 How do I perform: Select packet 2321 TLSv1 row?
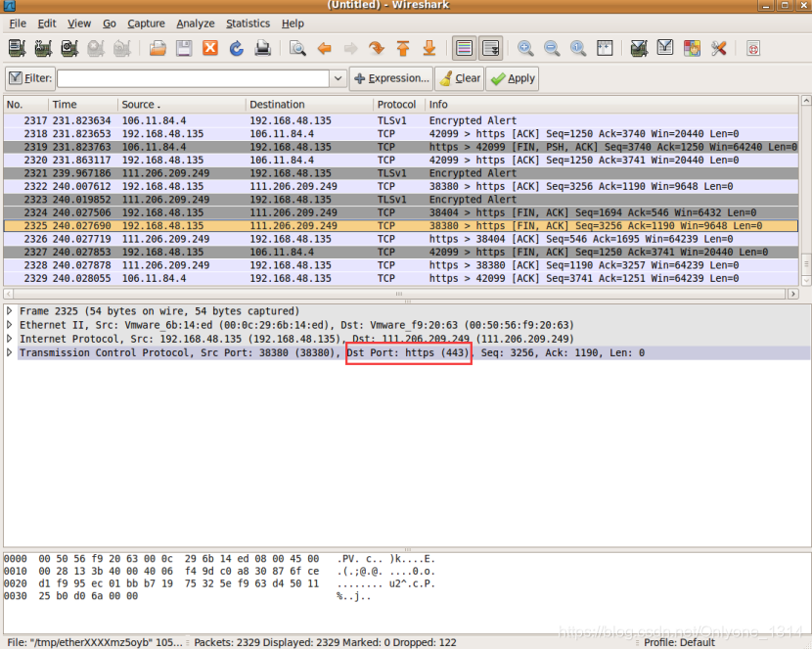pos(401,173)
